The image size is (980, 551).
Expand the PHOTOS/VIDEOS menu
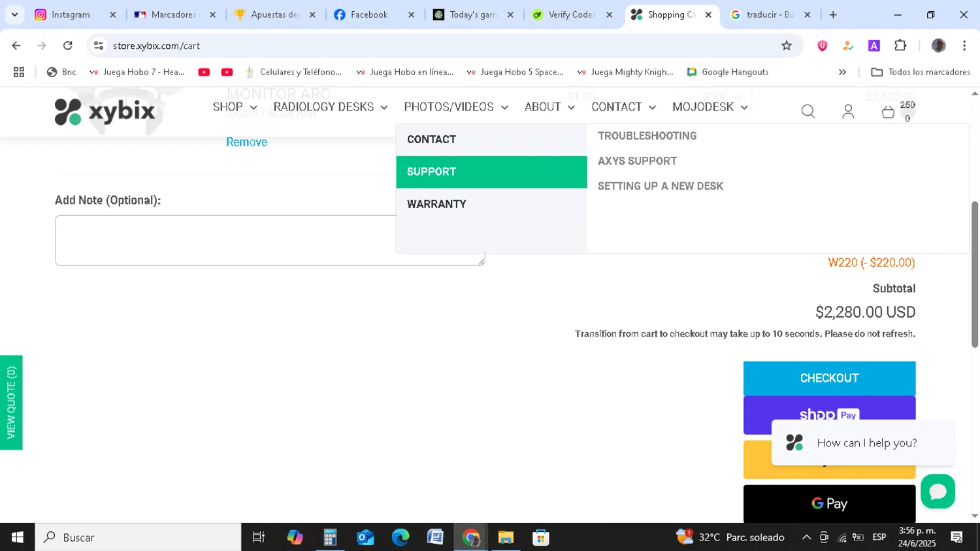456,107
